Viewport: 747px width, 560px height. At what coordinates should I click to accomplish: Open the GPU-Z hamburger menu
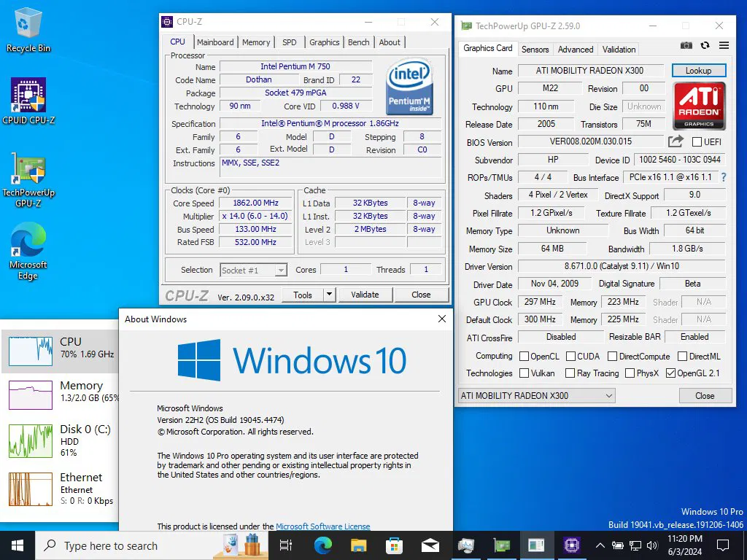(x=724, y=45)
